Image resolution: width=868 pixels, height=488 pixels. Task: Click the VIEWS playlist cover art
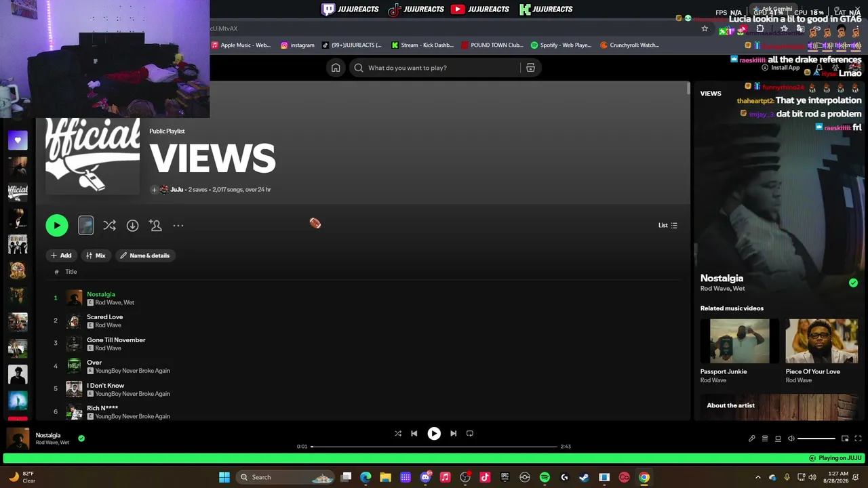pos(93,157)
